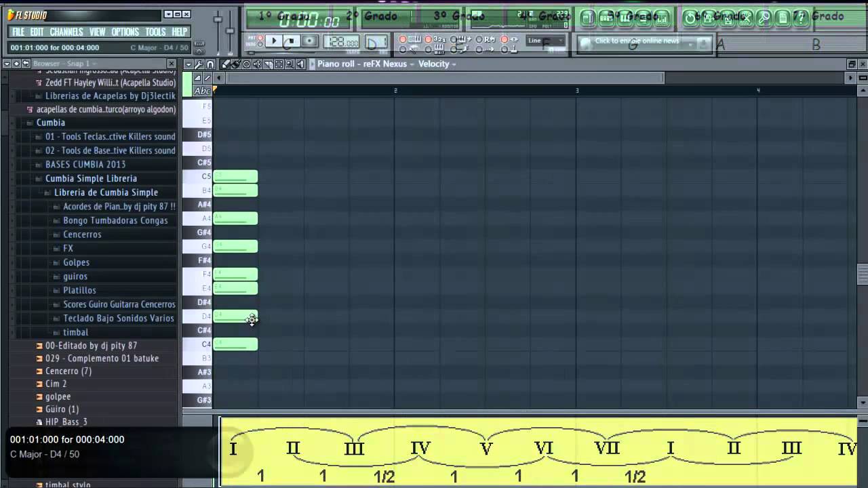Screen dimensions: 868x488
Task: Choose the Select tool in piano roll
Action: click(x=279, y=64)
